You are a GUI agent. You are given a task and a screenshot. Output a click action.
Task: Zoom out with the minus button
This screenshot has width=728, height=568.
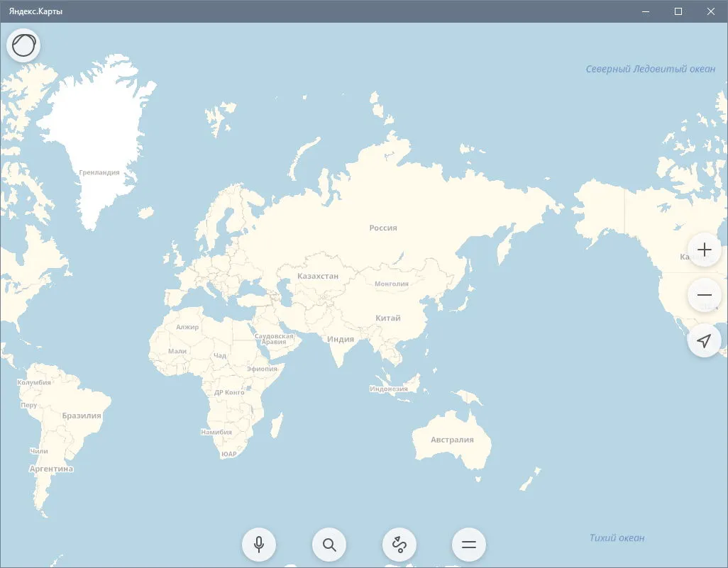(x=705, y=295)
